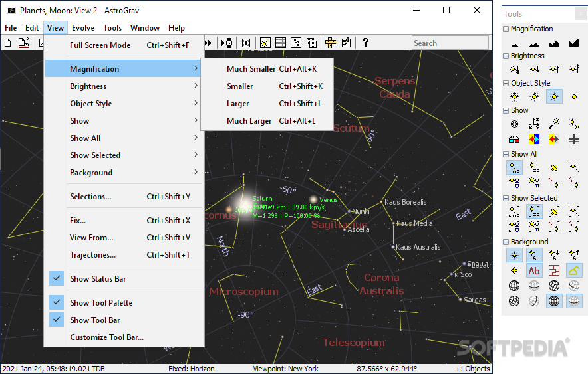Open the new view window toolbar icon
Viewport: 588px width, 374px height.
pos(265,43)
